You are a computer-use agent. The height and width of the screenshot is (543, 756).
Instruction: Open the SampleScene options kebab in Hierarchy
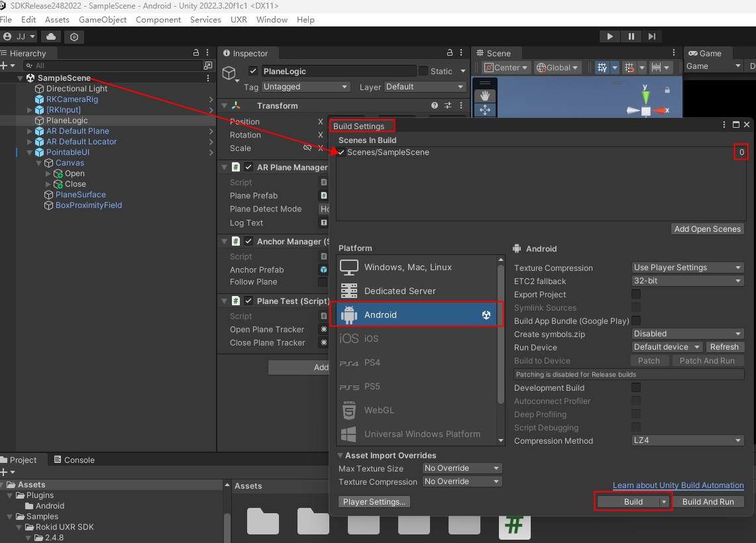[x=208, y=78]
